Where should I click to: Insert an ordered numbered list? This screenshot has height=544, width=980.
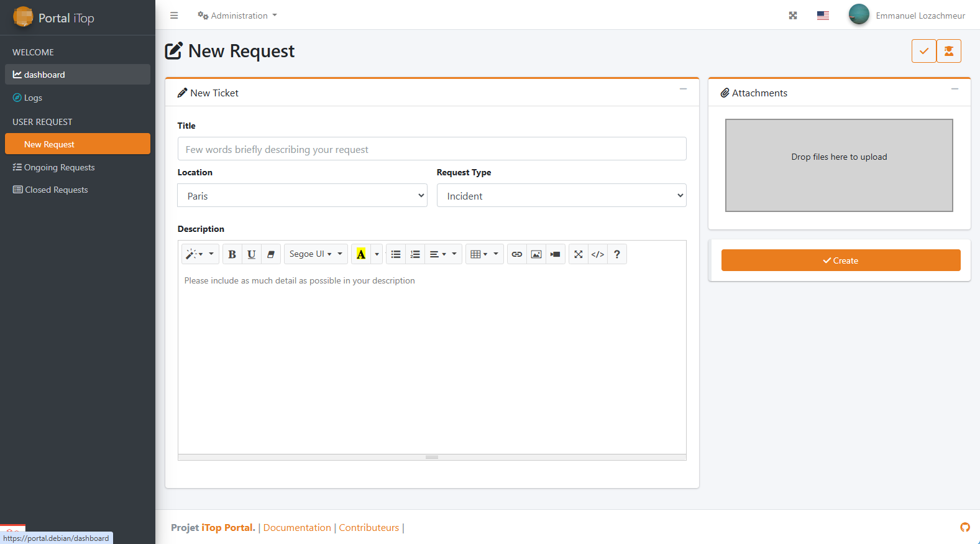tap(415, 254)
